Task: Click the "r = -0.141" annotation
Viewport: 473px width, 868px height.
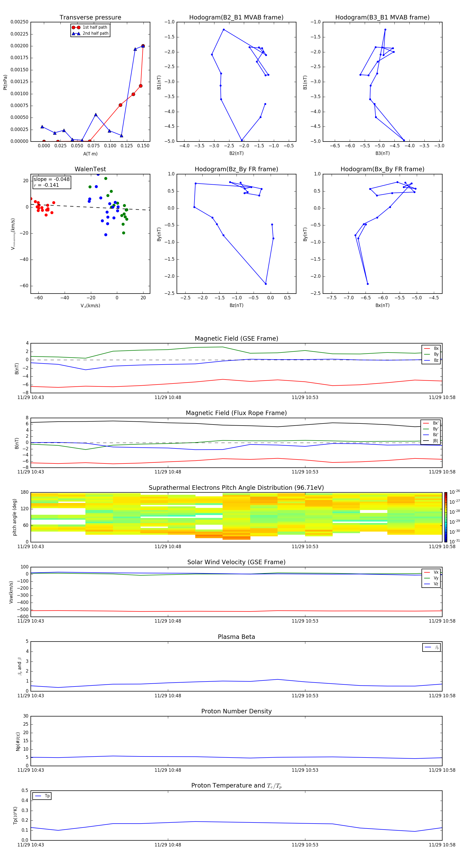Action: coord(47,185)
